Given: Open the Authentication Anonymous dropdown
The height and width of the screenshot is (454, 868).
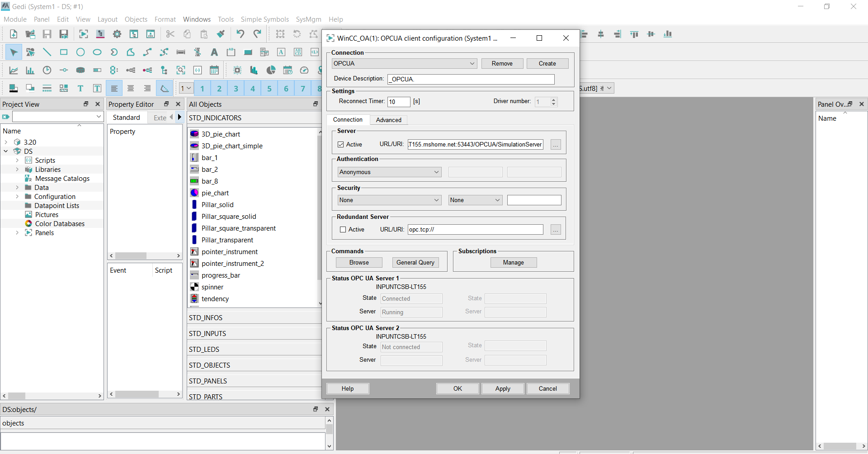Looking at the screenshot, I should pyautogui.click(x=389, y=172).
